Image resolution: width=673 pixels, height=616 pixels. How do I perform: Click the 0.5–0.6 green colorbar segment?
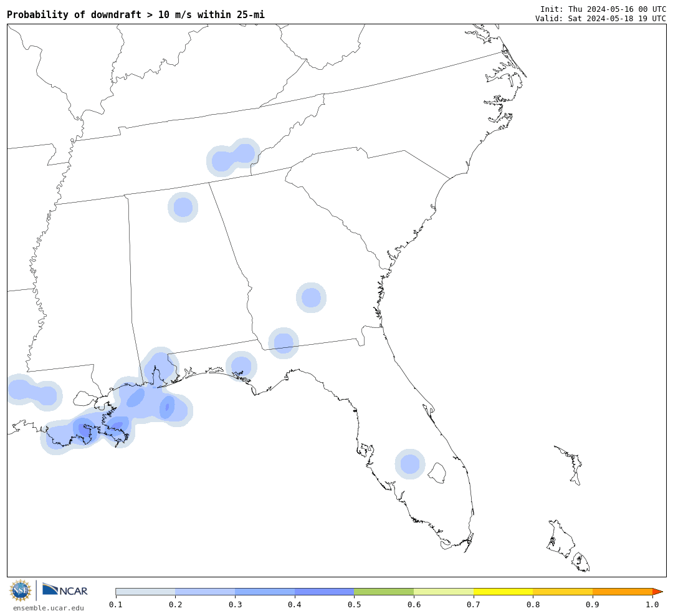click(x=384, y=592)
